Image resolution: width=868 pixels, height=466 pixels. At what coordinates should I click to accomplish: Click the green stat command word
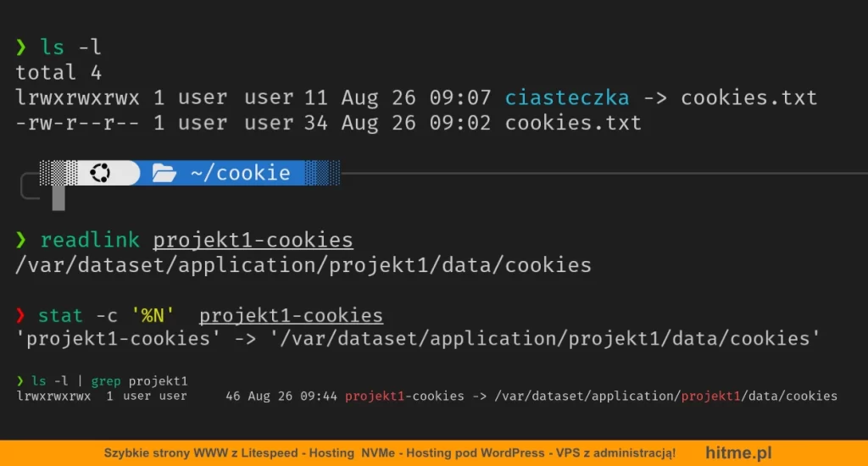tap(60, 316)
